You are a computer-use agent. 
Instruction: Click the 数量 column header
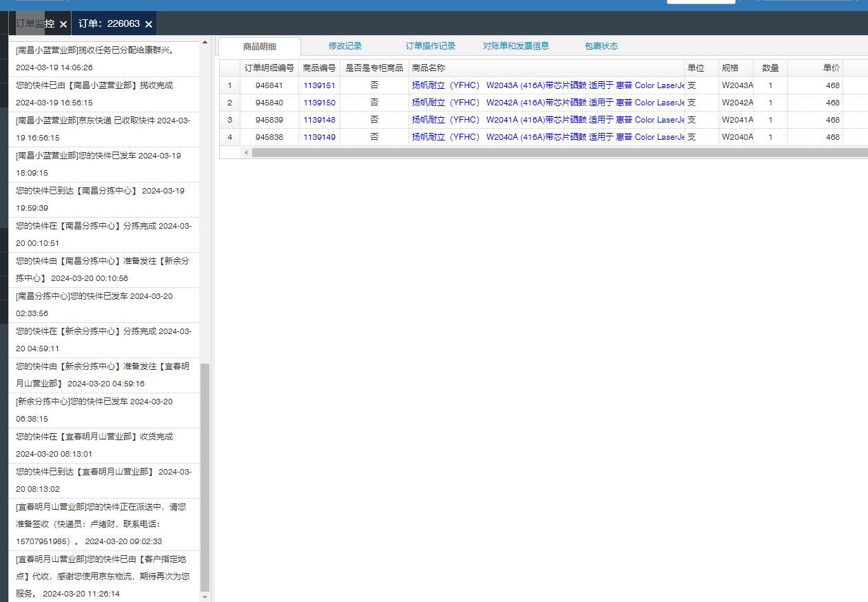coord(771,68)
